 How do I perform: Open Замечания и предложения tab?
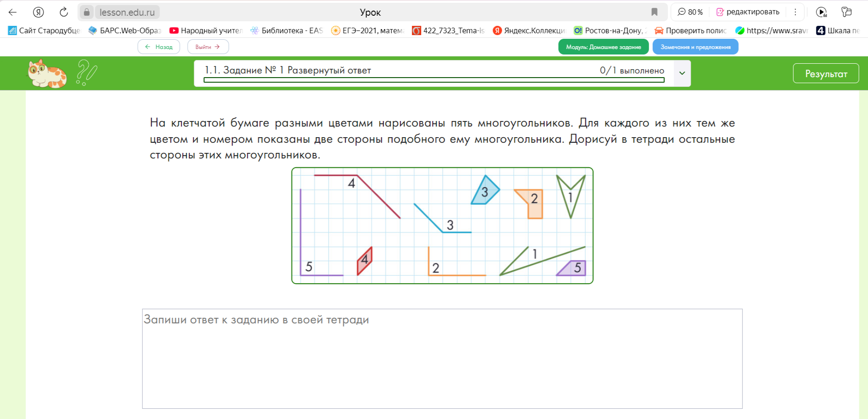695,47
